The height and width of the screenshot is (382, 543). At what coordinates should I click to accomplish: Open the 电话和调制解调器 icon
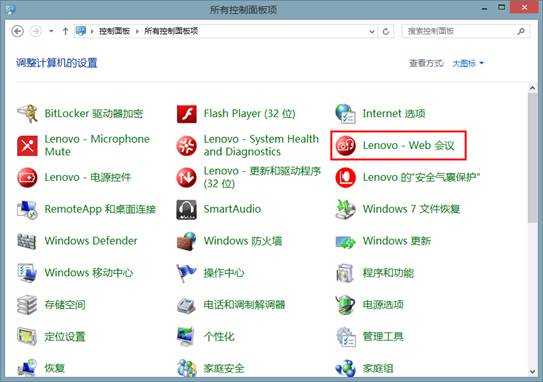(187, 305)
